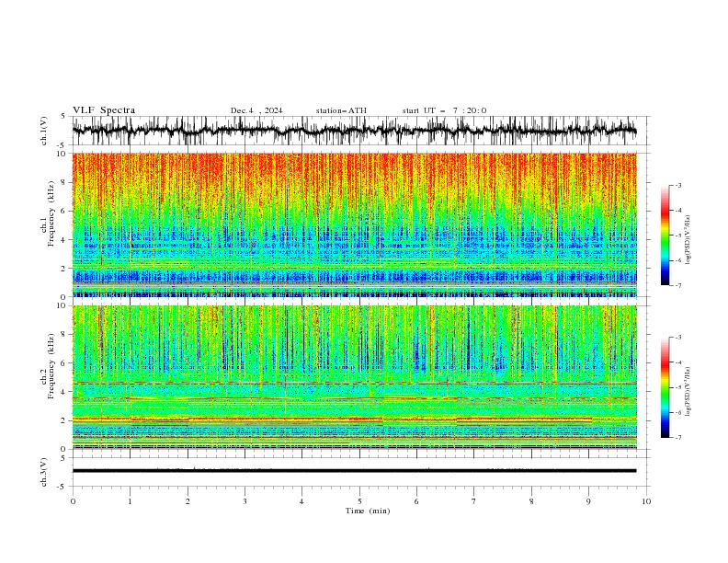Click the log(PSD) label beside ch.2 color bar
Viewport: 728px width, 563px height.
[688, 392]
